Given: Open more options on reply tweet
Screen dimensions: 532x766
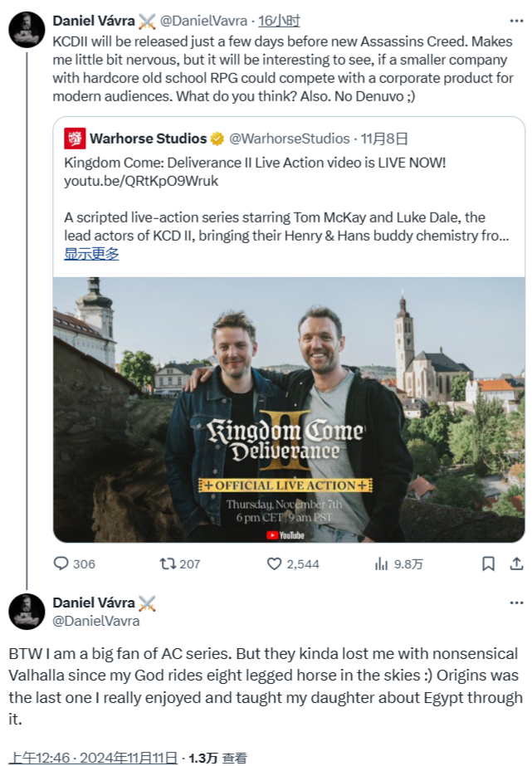Looking at the screenshot, I should coord(516,603).
